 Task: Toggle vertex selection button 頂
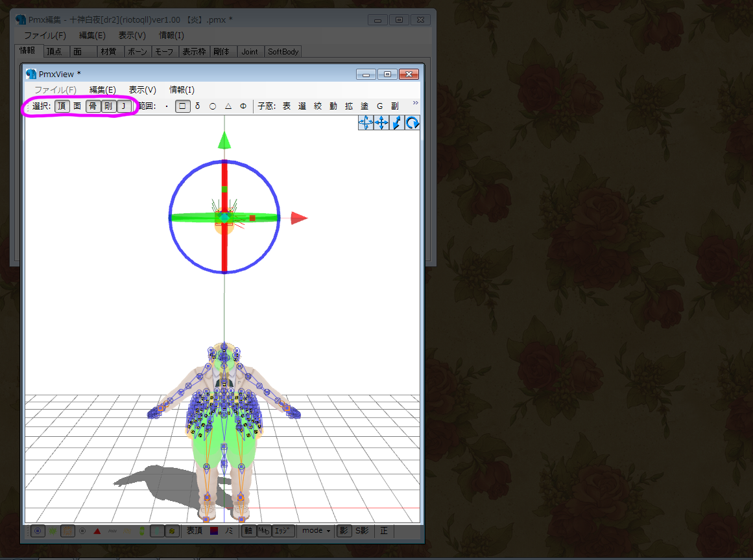pyautogui.click(x=62, y=106)
